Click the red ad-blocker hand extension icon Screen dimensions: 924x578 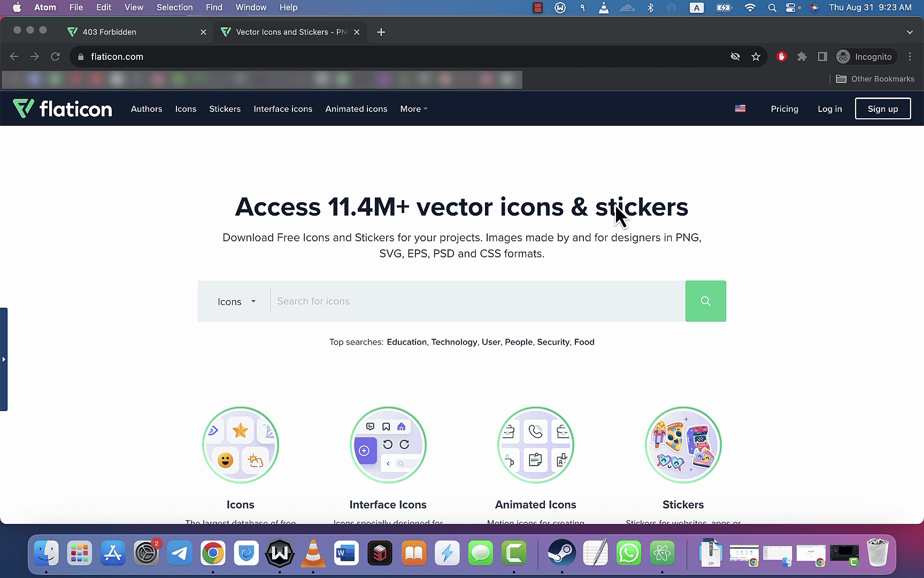pyautogui.click(x=781, y=57)
